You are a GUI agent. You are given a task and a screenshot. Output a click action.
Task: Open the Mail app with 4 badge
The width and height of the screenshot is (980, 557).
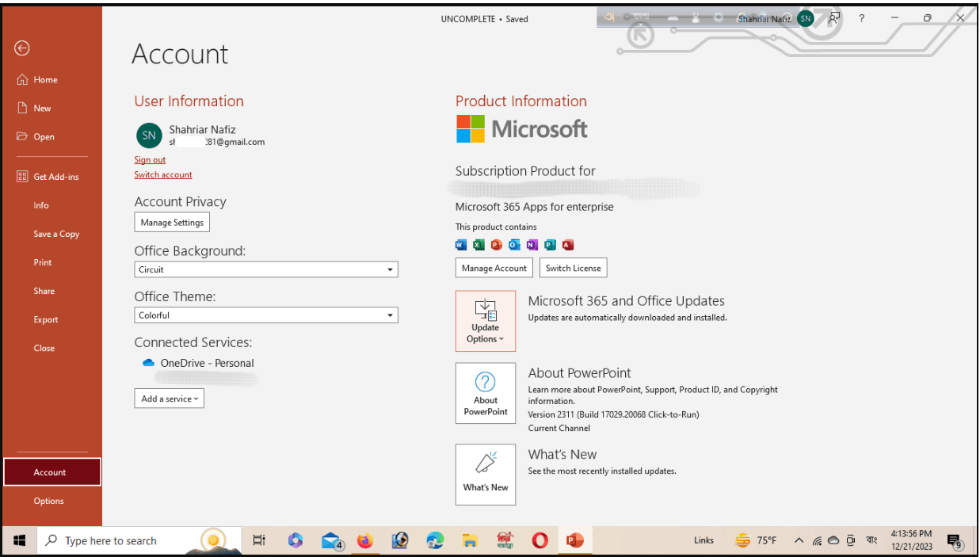coord(331,540)
